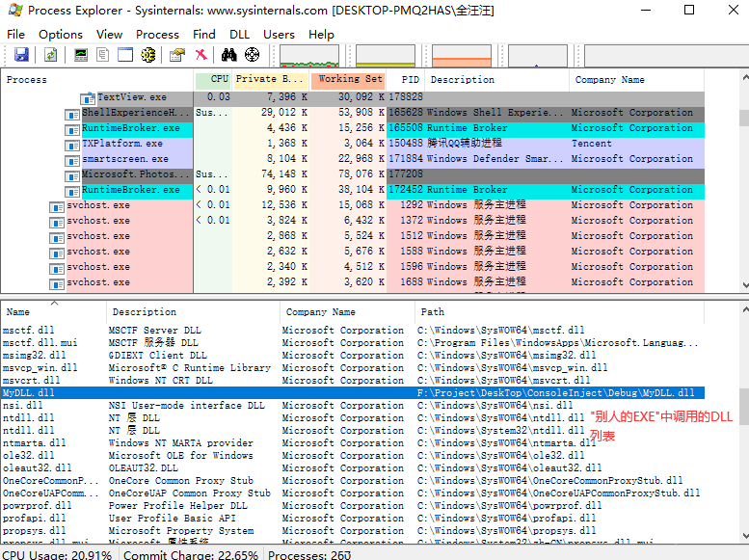Screen dimensions: 749x560
Task: Click the smartscreen.exe process icon
Action: [x=72, y=161]
